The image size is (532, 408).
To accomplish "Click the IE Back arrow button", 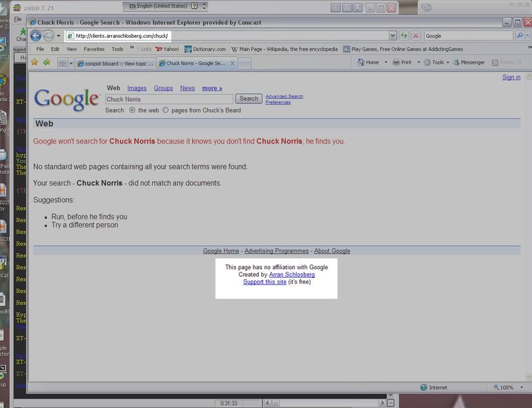I will point(36,36).
